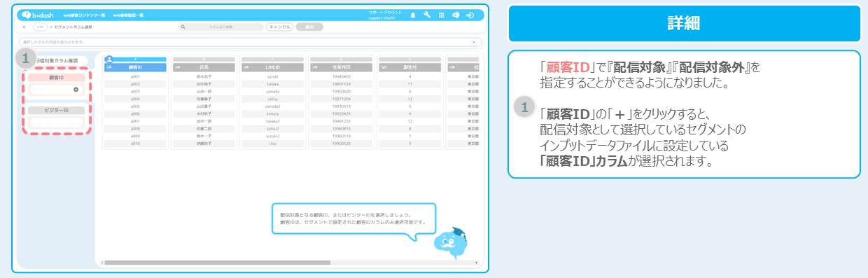868x278 pixels.
Task: Click the logout arrow icon
Action: [x=470, y=15]
